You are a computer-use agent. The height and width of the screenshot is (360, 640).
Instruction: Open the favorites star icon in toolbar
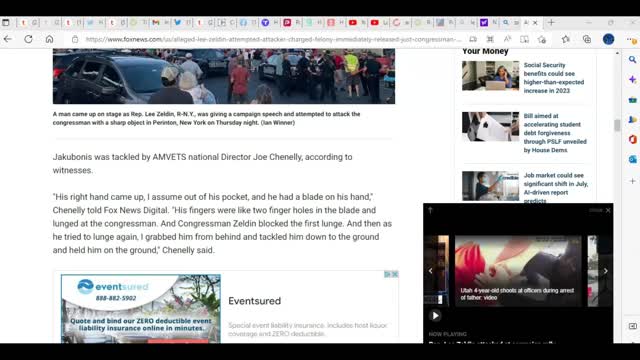(565, 39)
